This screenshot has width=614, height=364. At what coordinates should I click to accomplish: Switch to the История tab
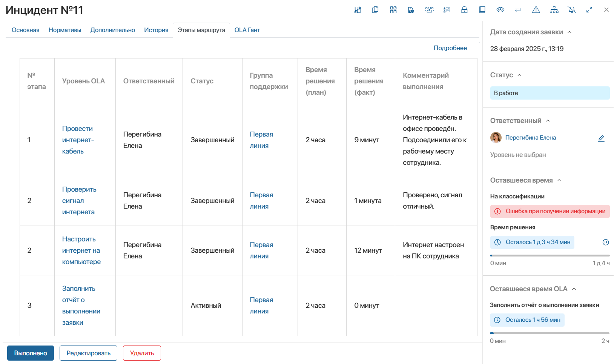(x=156, y=30)
